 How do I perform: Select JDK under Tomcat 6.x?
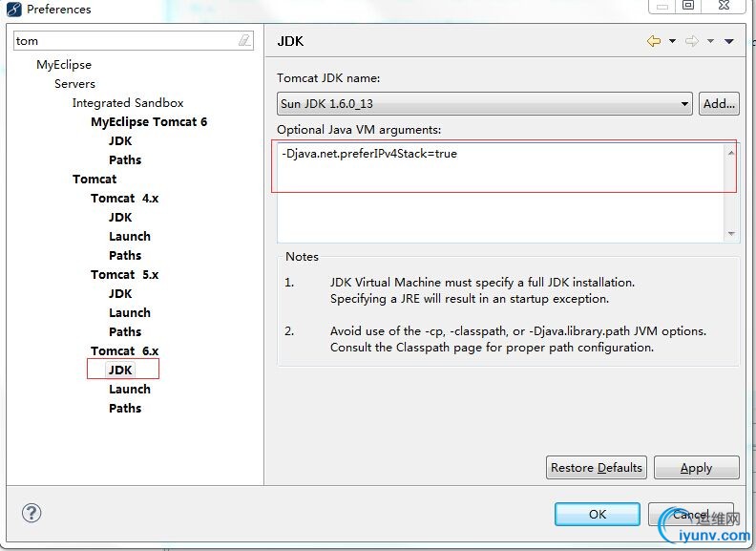click(120, 371)
